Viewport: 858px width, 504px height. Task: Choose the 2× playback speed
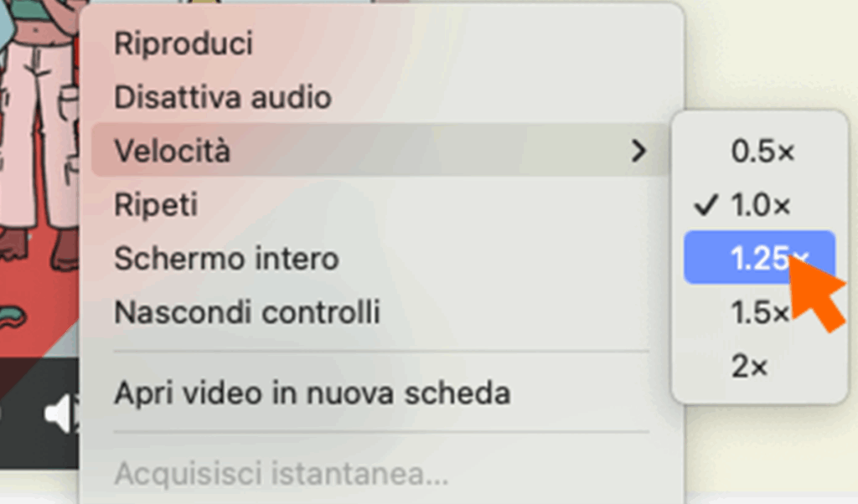tap(749, 366)
